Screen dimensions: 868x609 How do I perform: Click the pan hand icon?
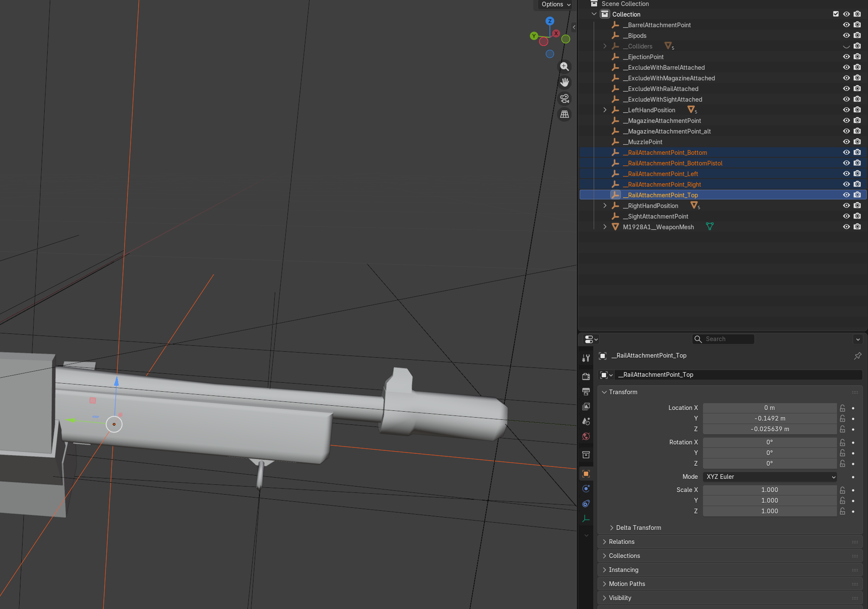tap(564, 82)
